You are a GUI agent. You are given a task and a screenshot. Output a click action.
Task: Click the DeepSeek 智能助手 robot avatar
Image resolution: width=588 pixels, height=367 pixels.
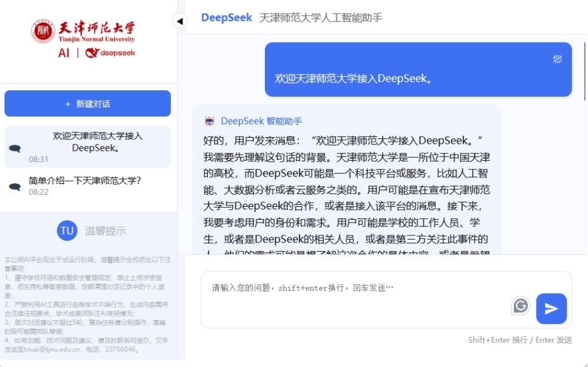[210, 121]
